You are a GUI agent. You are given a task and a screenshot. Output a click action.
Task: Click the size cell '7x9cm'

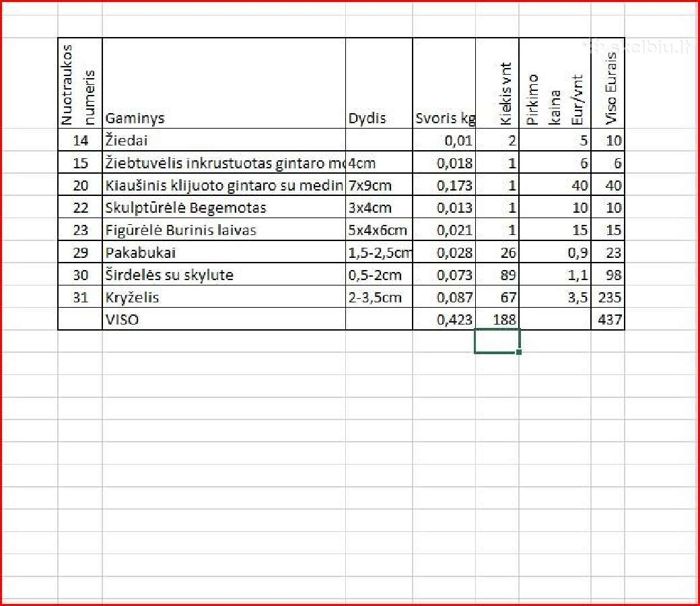379,185
